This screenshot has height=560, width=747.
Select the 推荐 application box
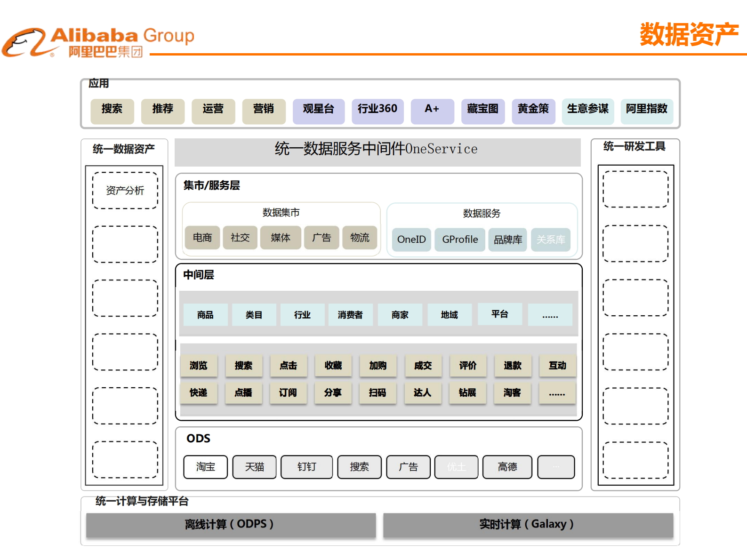click(x=163, y=111)
